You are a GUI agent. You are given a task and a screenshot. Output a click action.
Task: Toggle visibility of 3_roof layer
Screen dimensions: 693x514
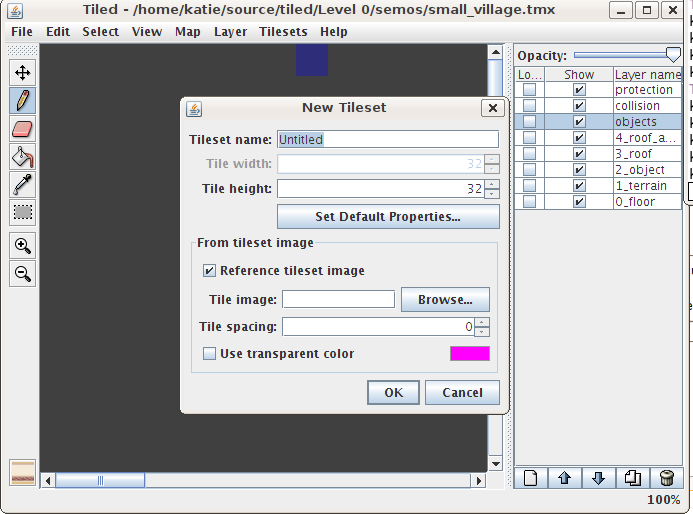pos(579,154)
